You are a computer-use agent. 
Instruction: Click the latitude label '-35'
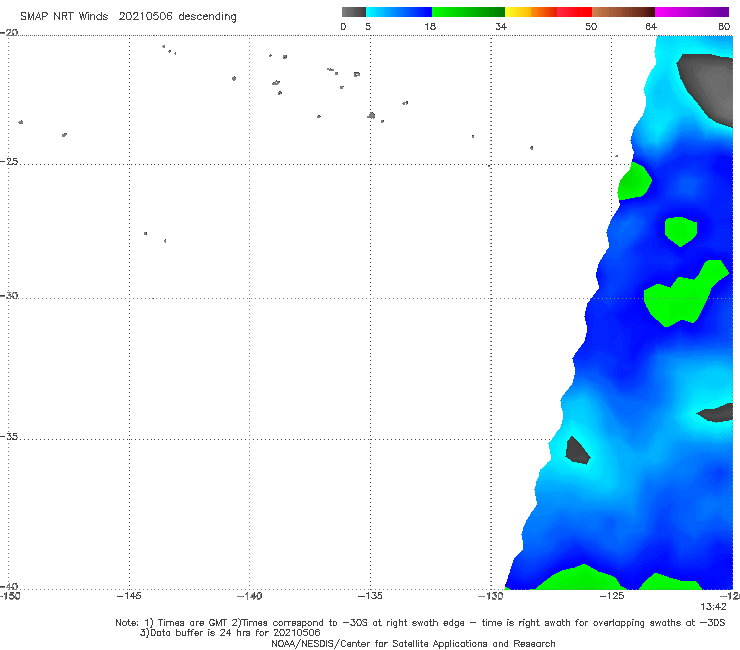pos(9,437)
